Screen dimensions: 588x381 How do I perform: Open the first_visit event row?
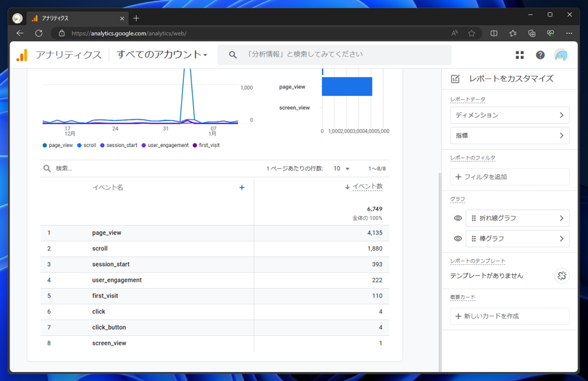(215, 296)
